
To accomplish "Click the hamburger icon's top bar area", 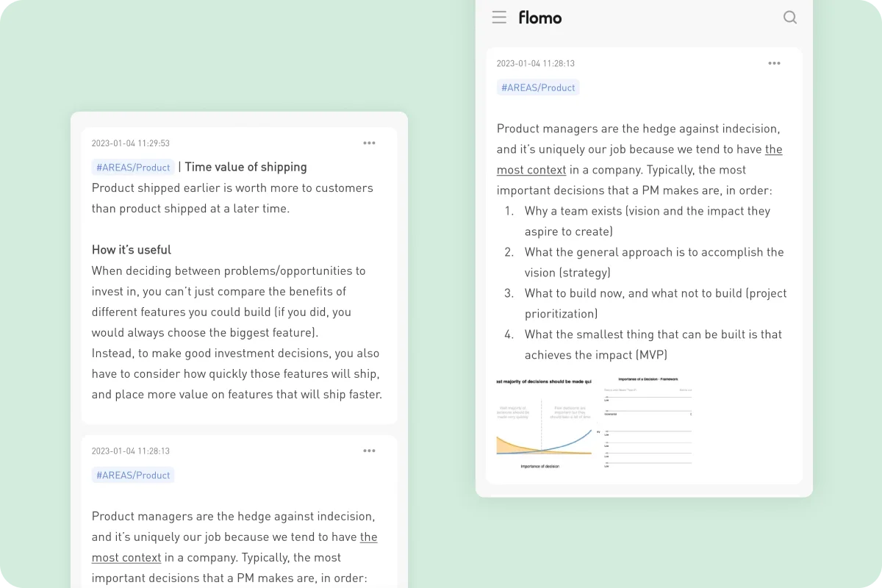I will coord(499,12).
